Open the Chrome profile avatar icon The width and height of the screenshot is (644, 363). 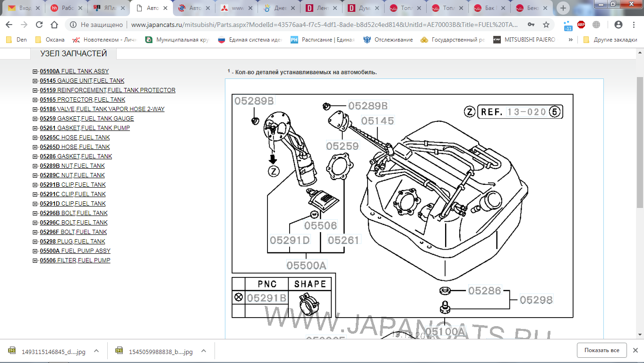point(618,25)
